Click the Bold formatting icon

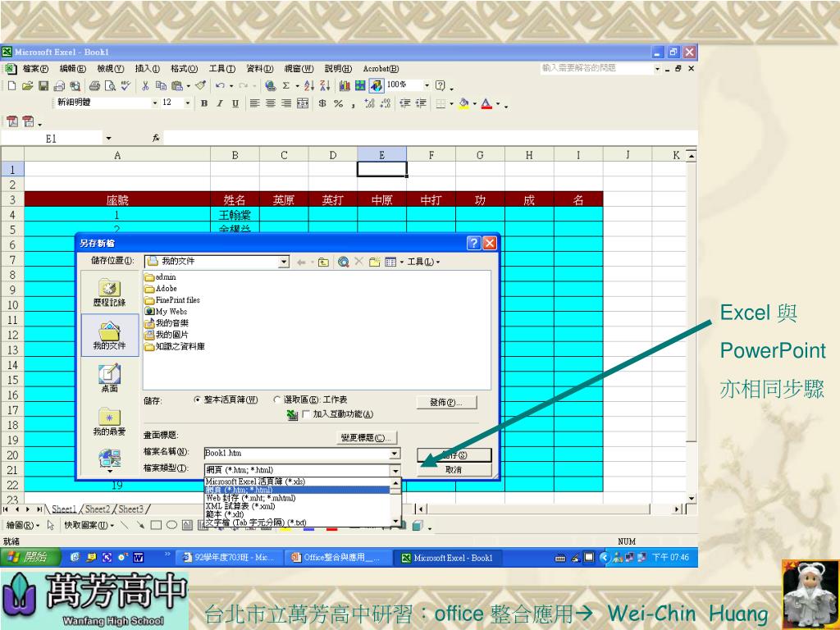(x=205, y=103)
